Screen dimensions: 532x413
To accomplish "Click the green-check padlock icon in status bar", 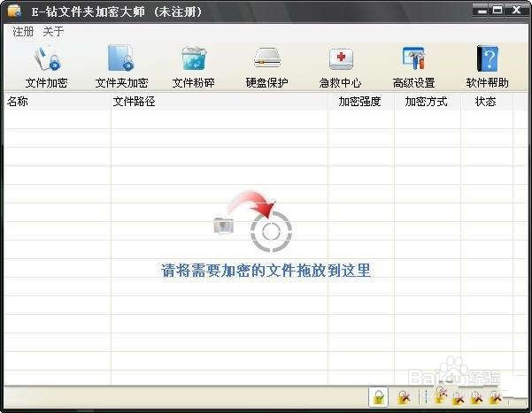I will coord(378,397).
